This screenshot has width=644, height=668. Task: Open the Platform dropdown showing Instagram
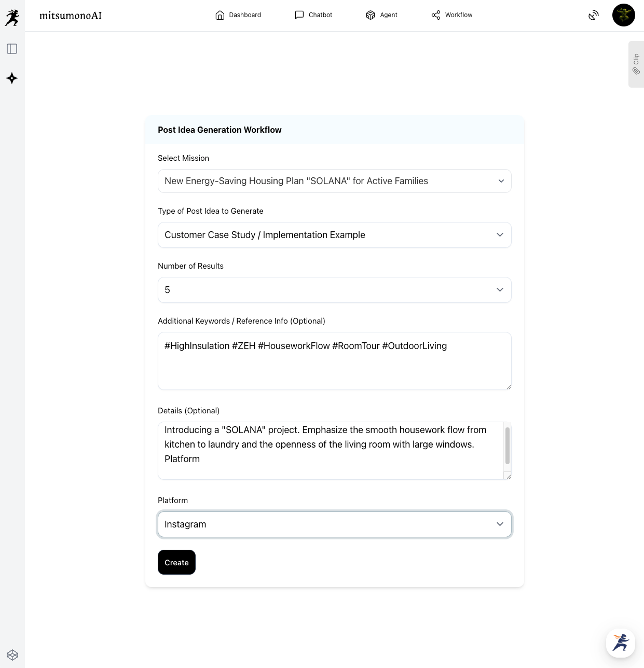pos(334,524)
